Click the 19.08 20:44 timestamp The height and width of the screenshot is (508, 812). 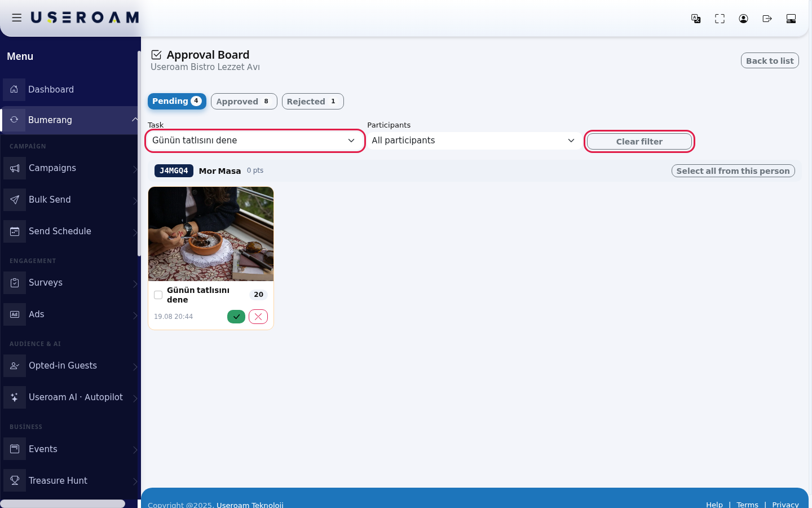174,317
